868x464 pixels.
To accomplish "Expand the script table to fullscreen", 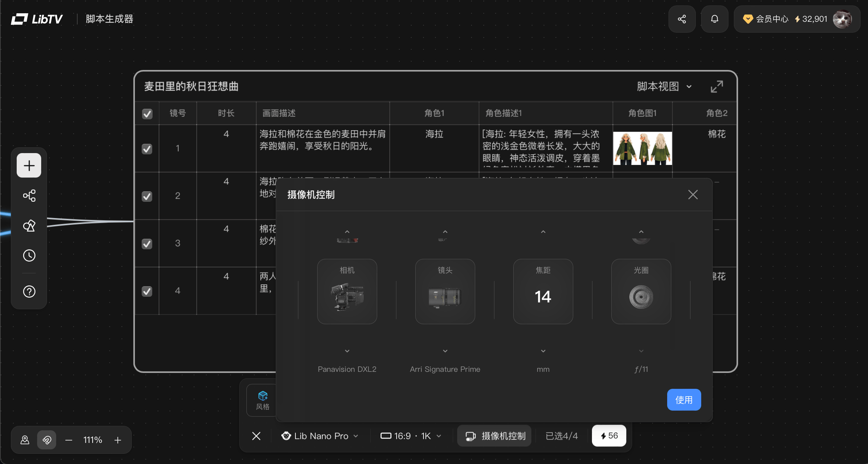I will coord(717,86).
